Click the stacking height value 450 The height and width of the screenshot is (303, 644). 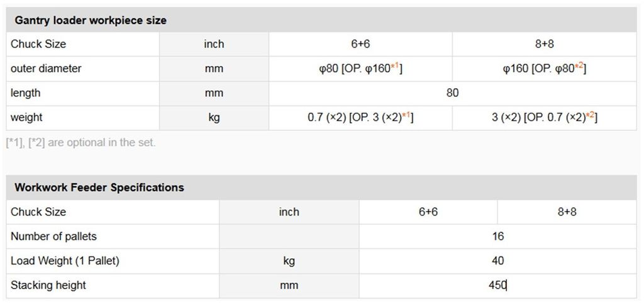click(497, 285)
